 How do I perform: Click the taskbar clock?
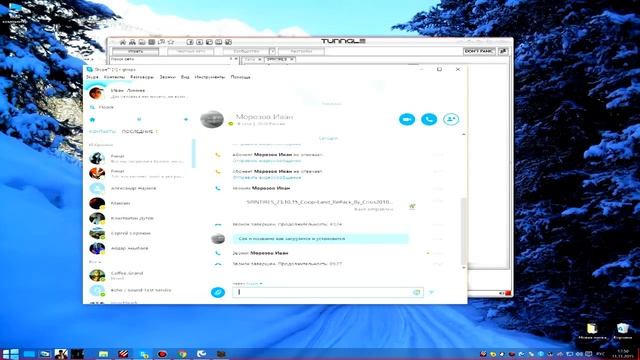(x=623, y=354)
